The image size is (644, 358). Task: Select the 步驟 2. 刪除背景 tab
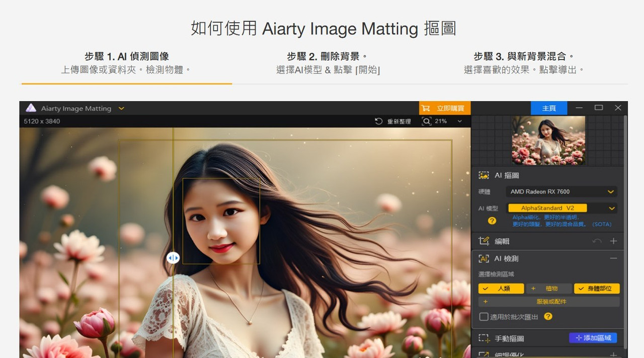pos(328,63)
